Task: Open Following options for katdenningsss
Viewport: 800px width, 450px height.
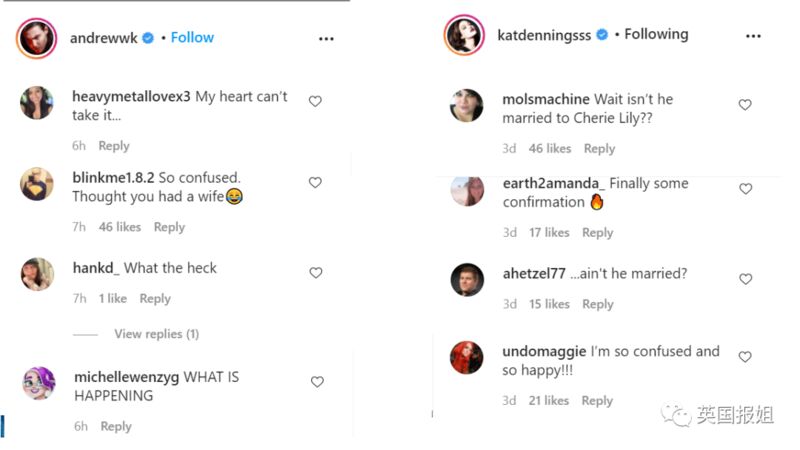Action: (x=656, y=34)
